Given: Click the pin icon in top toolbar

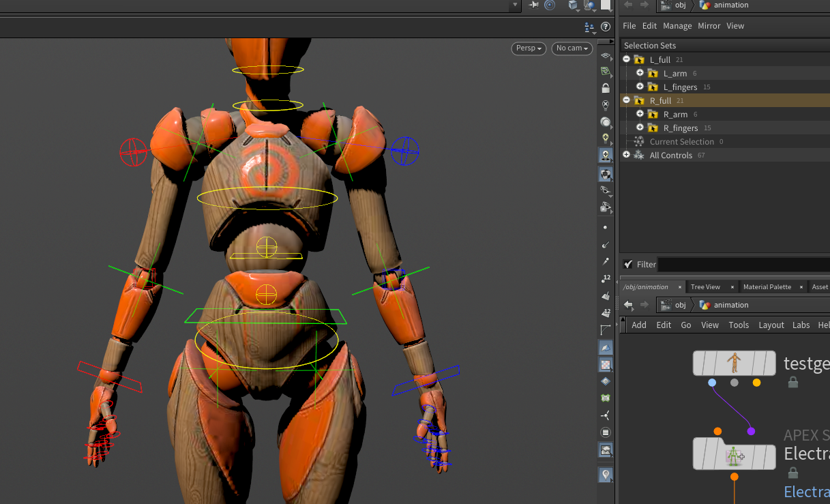Looking at the screenshot, I should pyautogui.click(x=533, y=5).
